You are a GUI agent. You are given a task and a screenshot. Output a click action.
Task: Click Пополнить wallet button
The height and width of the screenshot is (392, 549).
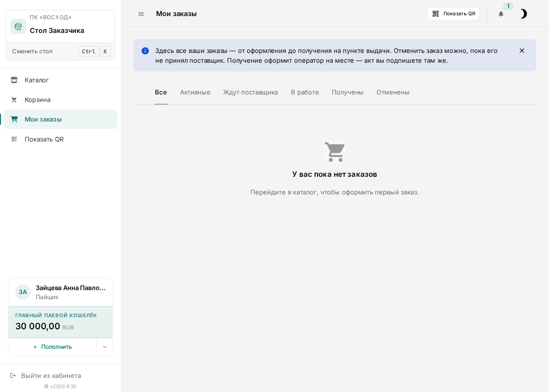(x=52, y=347)
